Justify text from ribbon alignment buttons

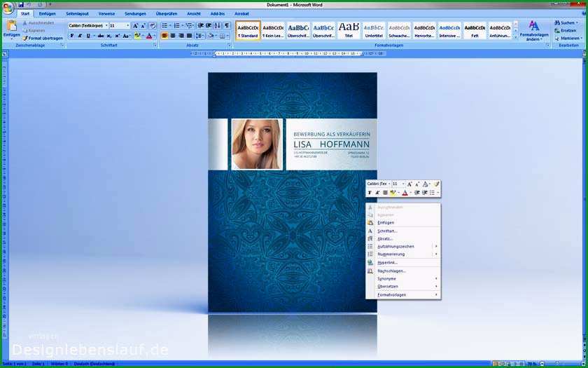coord(190,36)
